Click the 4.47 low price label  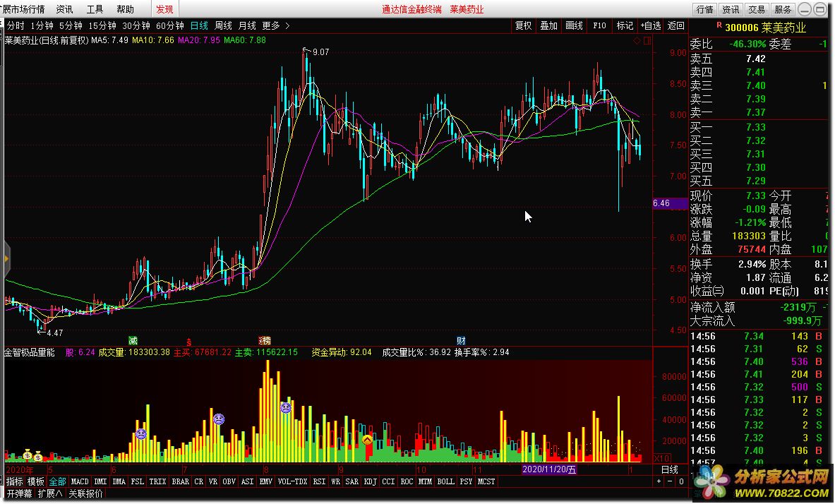point(54,333)
